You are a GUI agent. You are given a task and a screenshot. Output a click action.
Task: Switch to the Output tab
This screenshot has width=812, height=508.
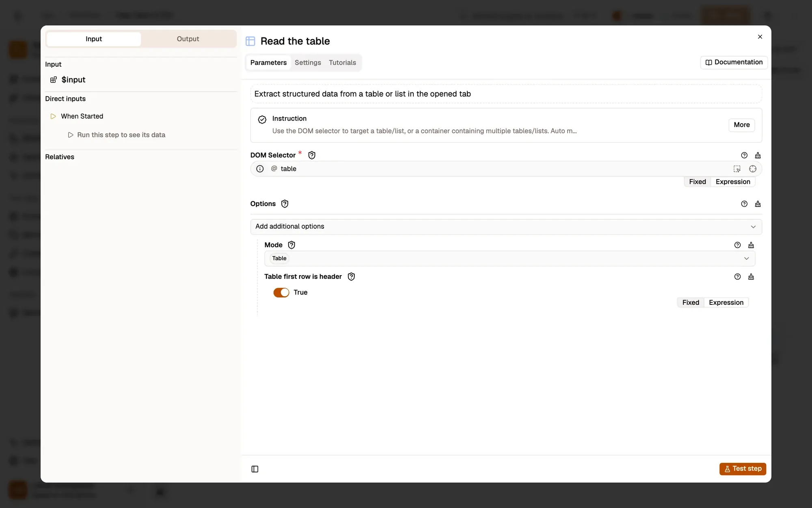coord(188,39)
